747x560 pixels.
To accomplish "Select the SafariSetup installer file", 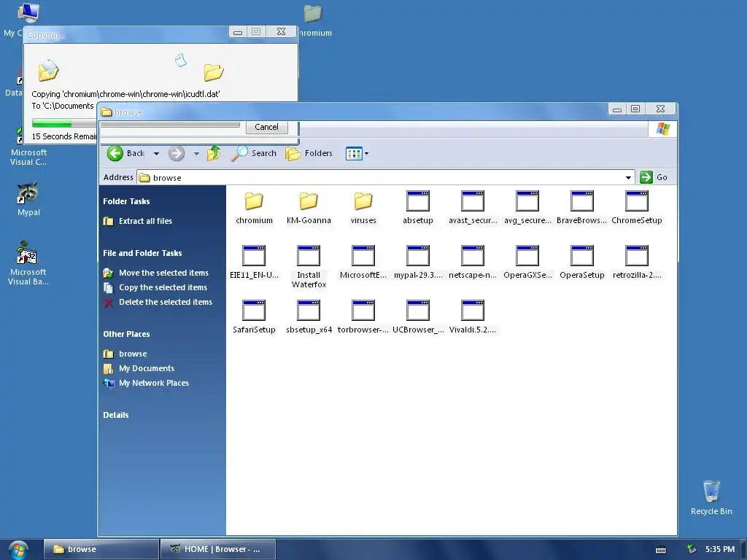I will (x=254, y=317).
